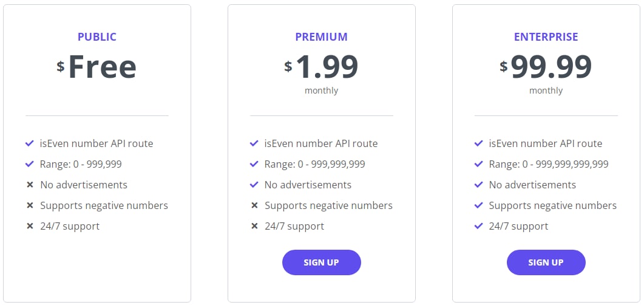The image size is (644, 305).
Task: Click the X icon beside Public No advertisements
Action: 30,185
